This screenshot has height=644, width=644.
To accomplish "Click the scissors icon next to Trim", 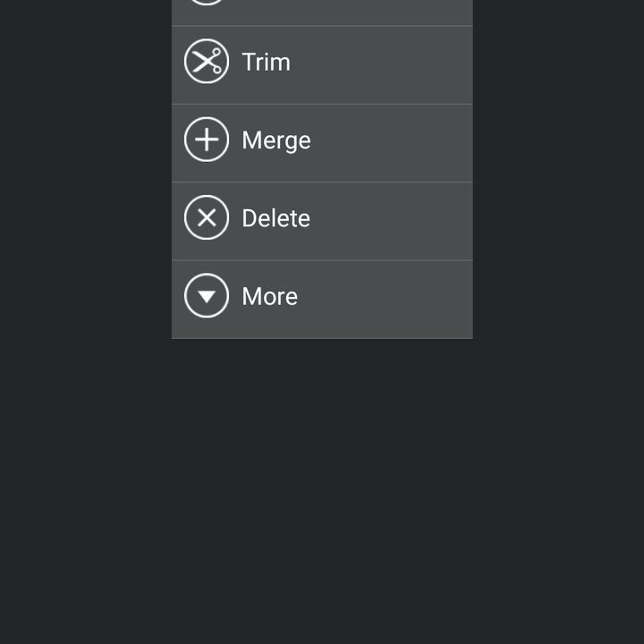I will [207, 61].
